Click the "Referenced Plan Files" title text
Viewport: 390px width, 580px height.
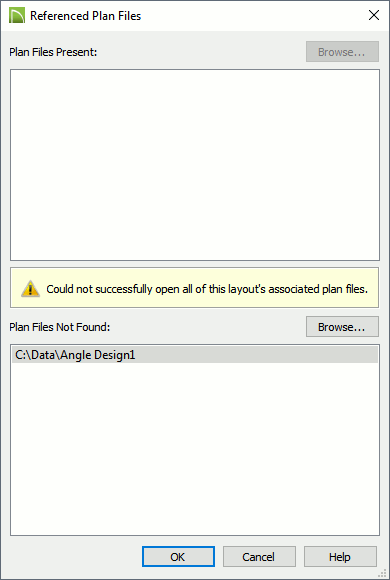[85, 16]
